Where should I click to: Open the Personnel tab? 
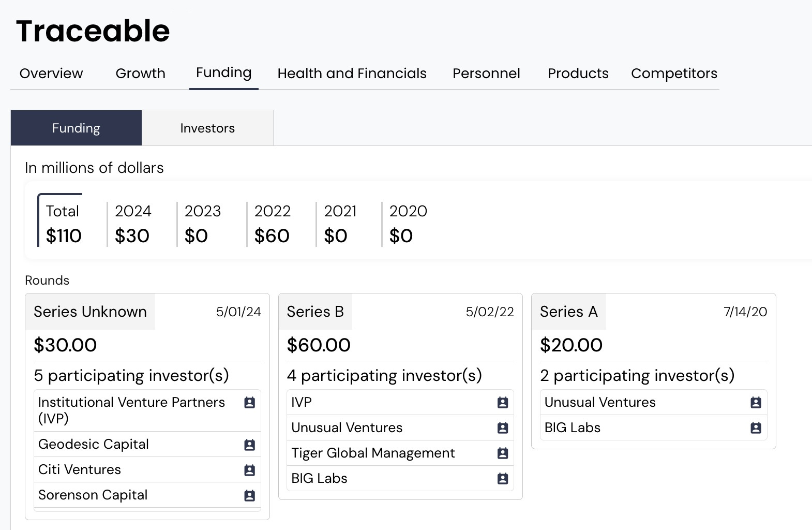tap(486, 73)
